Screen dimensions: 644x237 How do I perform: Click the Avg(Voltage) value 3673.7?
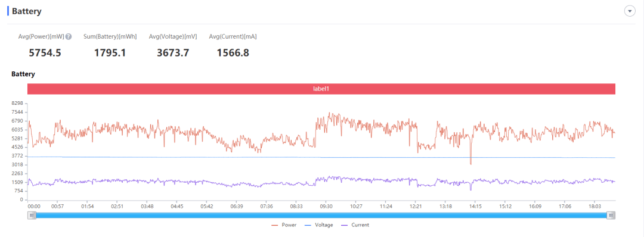[x=173, y=52]
